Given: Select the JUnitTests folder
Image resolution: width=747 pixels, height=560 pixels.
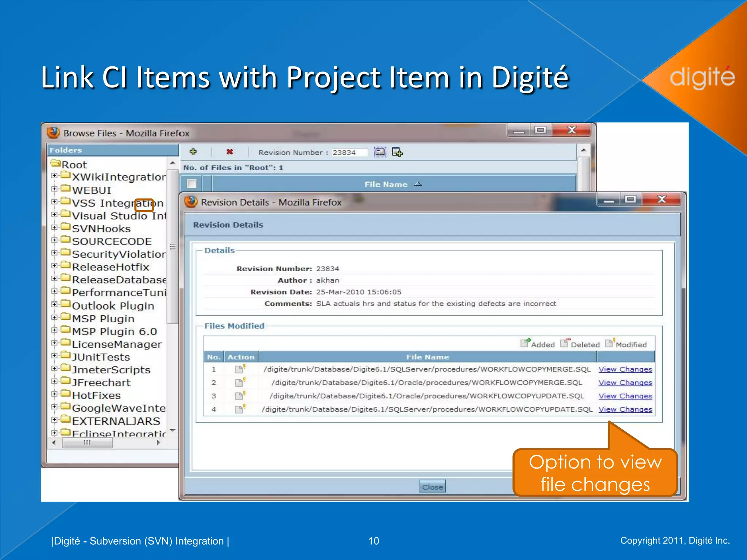Looking at the screenshot, I should click(x=101, y=357).
